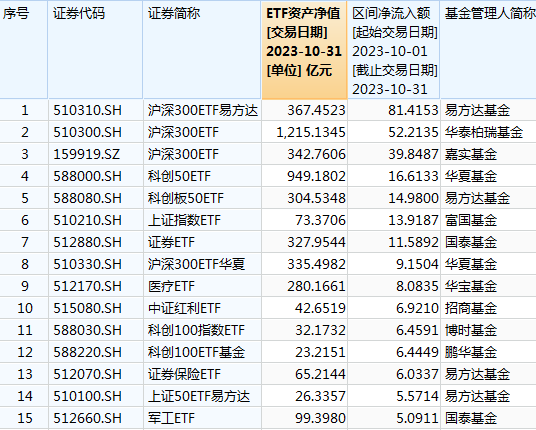
Task: Click manager cell 鹏华基金
Action: click(471, 352)
